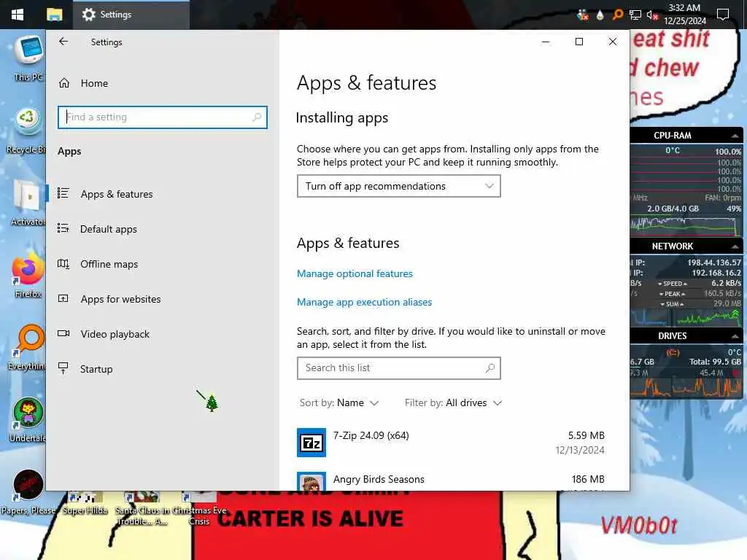The width and height of the screenshot is (747, 560).
Task: Open File Explorer from the taskbar
Action: click(x=54, y=15)
